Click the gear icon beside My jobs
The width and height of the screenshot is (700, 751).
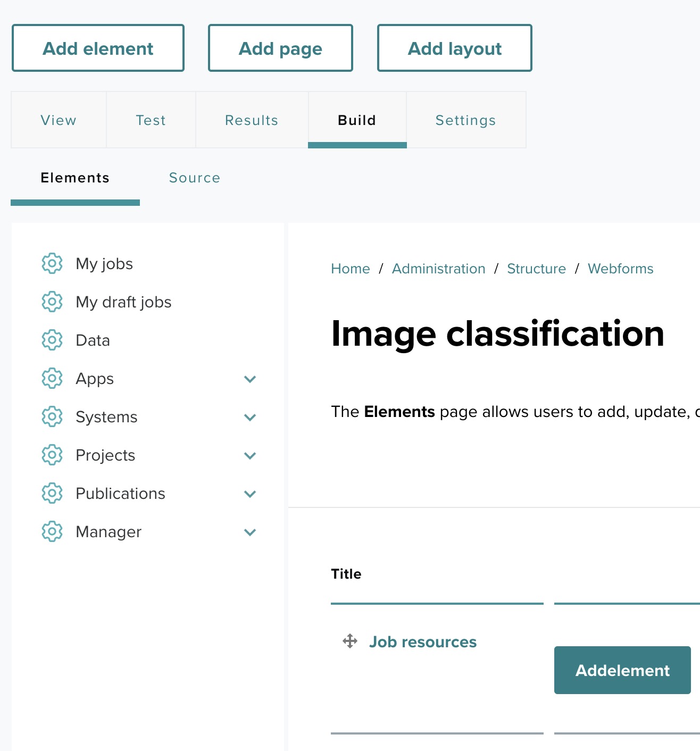click(52, 264)
